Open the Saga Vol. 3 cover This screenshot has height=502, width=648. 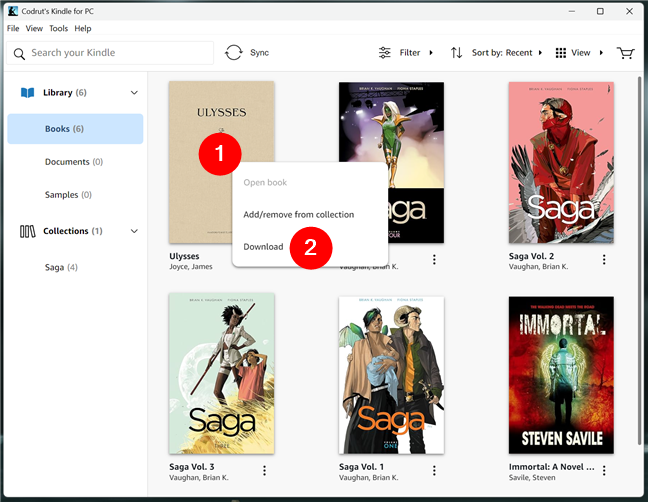(222, 374)
